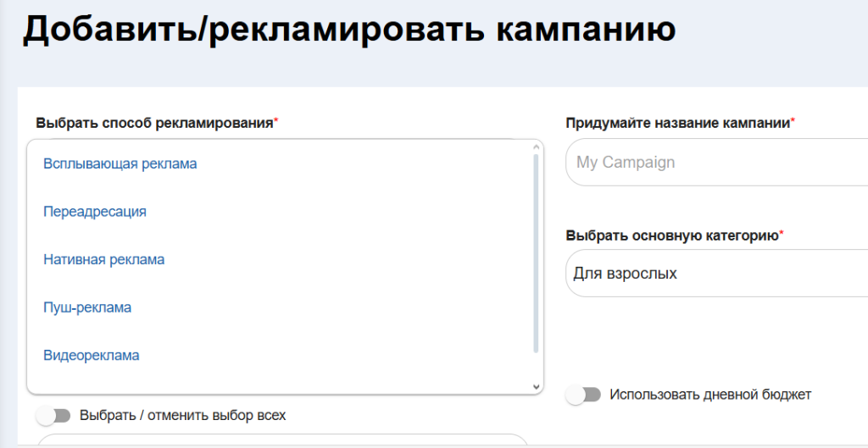Viewport: 868px width, 448px height.
Task: Choose Видеореклама in the list
Action: [91, 356]
